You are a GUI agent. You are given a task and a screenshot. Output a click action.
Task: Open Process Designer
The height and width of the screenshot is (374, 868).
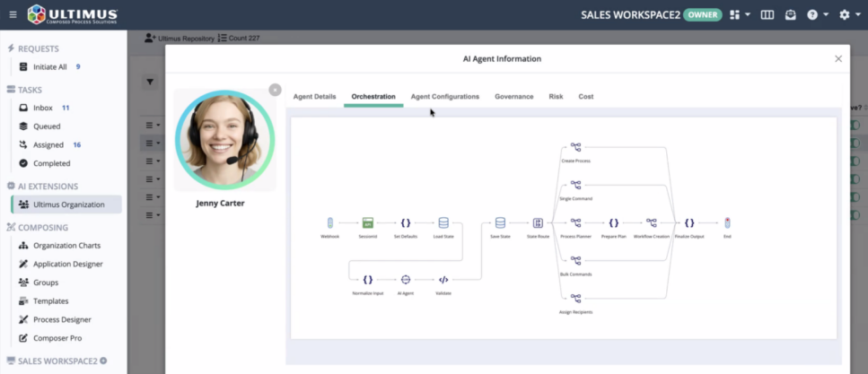pyautogui.click(x=62, y=320)
